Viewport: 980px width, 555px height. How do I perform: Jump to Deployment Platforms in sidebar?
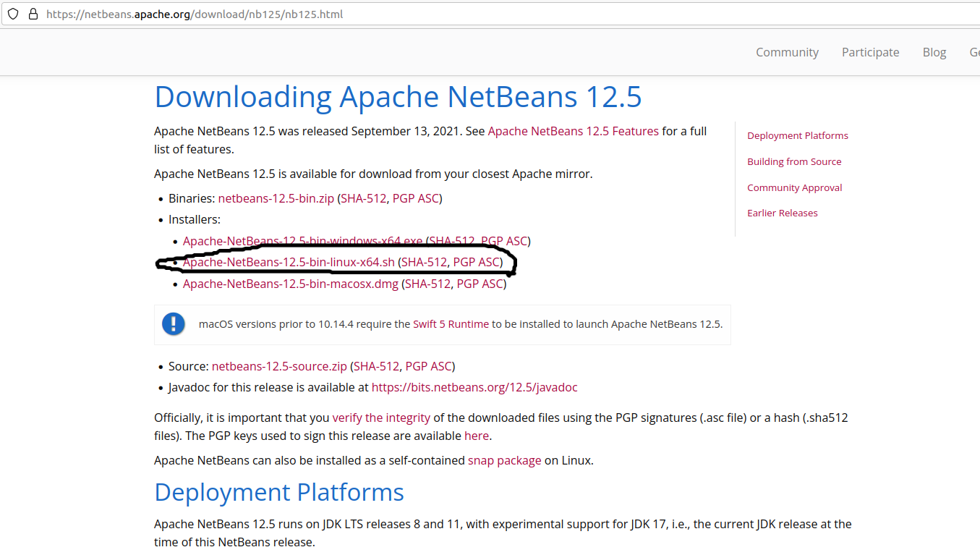point(798,135)
